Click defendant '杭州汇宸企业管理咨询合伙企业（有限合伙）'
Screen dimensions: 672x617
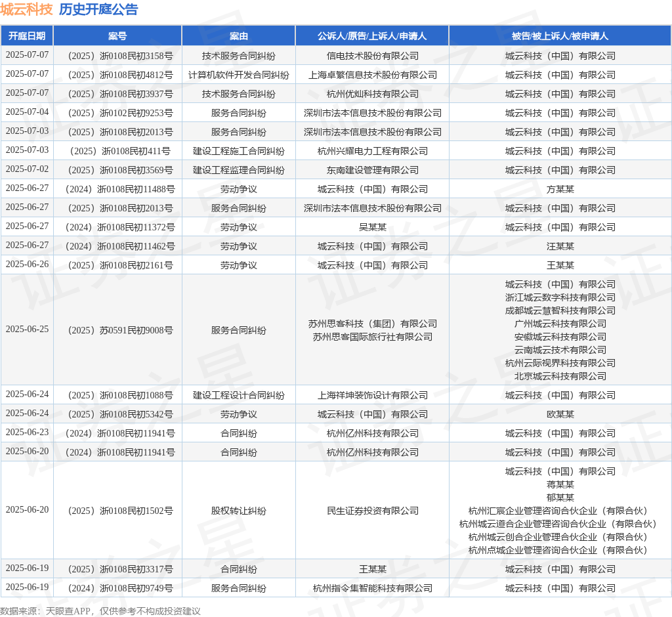tap(558, 511)
